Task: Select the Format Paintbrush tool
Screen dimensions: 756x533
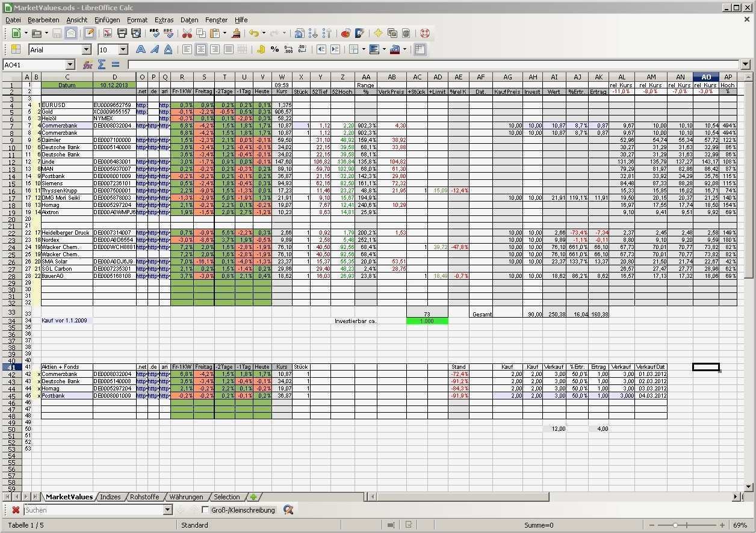Action: tap(235, 34)
